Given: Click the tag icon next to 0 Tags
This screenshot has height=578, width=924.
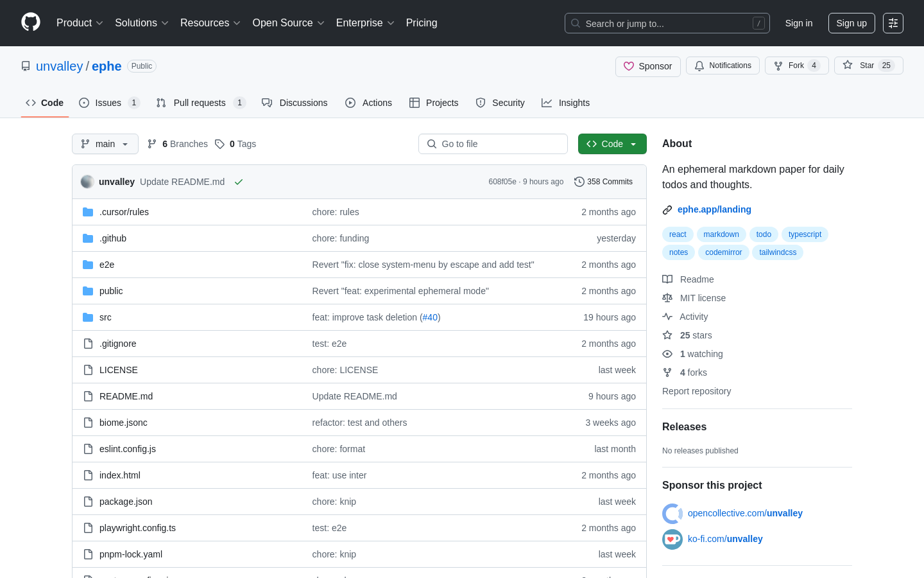Looking at the screenshot, I should tap(219, 144).
